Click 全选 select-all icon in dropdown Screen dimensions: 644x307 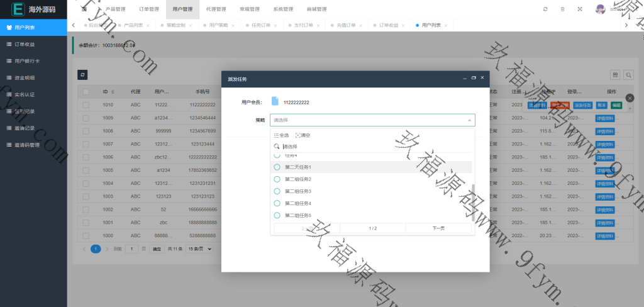pos(282,135)
